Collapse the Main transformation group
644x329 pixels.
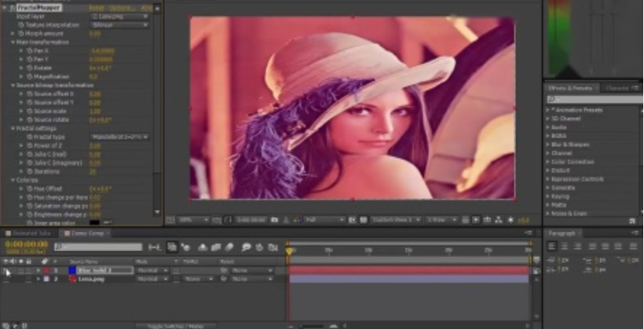coord(13,42)
